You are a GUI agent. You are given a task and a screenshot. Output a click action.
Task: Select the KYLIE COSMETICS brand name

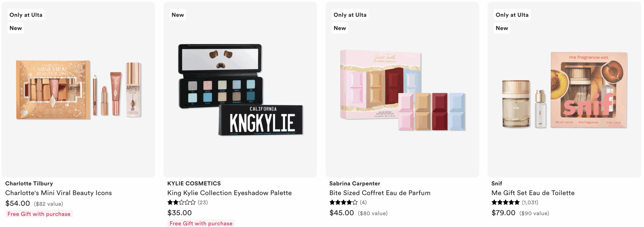tap(194, 184)
